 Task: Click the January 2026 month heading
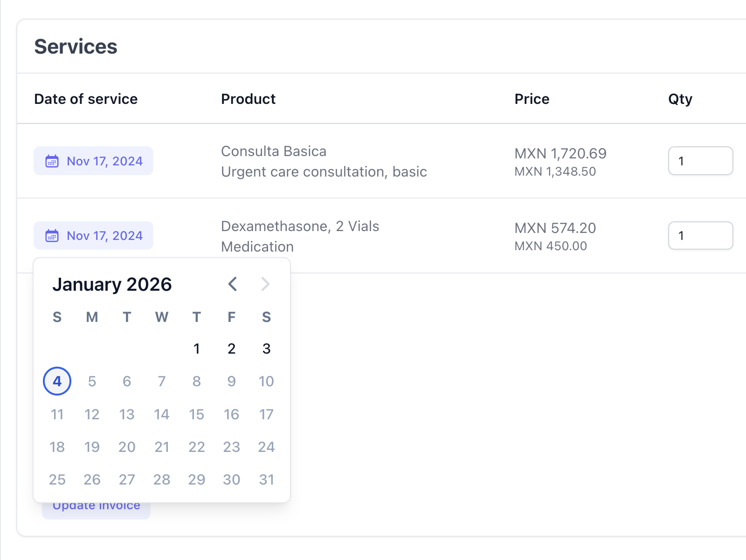pyautogui.click(x=112, y=284)
